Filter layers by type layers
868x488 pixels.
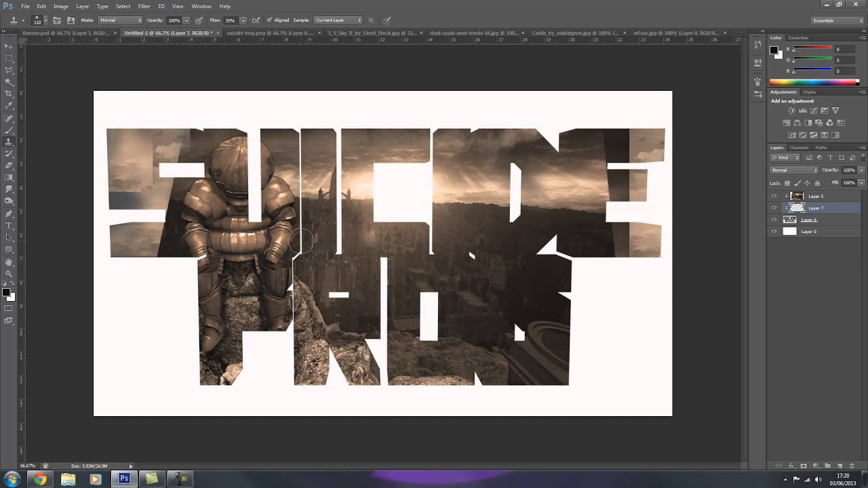click(x=830, y=157)
